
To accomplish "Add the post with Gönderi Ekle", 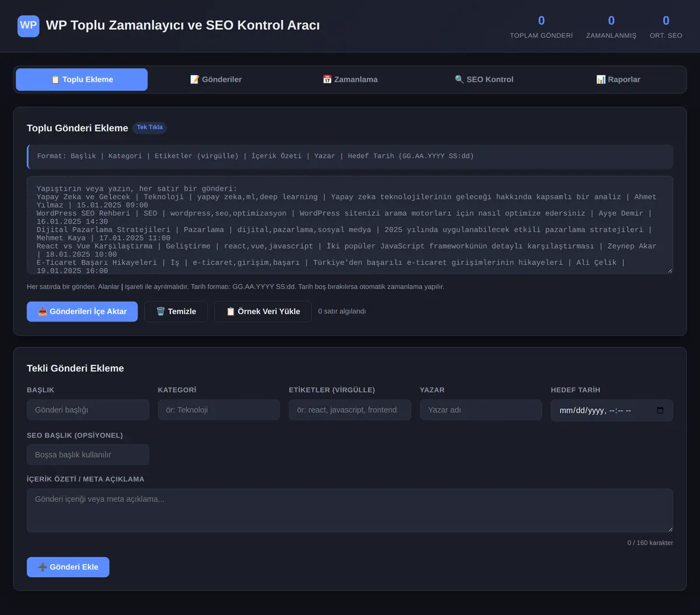I will (x=68, y=567).
